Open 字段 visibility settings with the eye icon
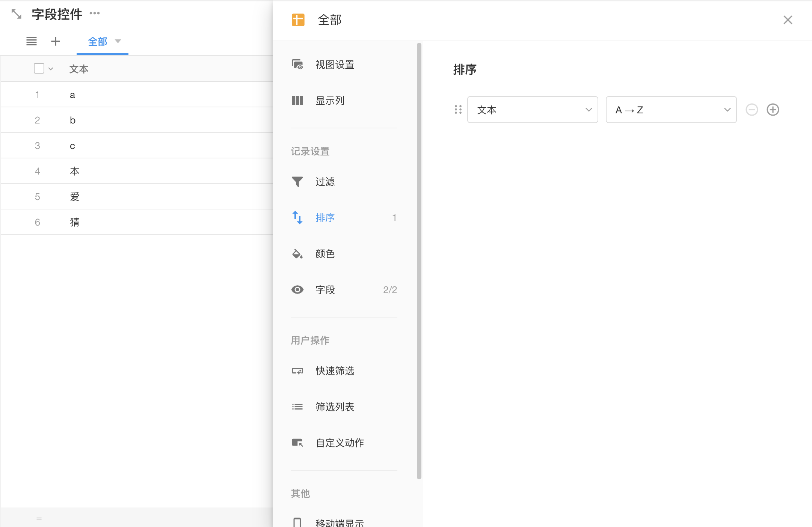The height and width of the screenshot is (527, 812). 297,290
